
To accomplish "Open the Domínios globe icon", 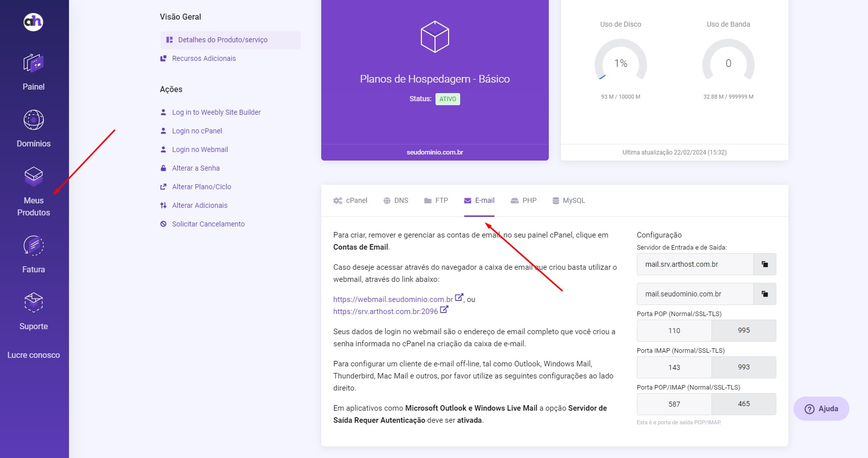I will coord(33,120).
